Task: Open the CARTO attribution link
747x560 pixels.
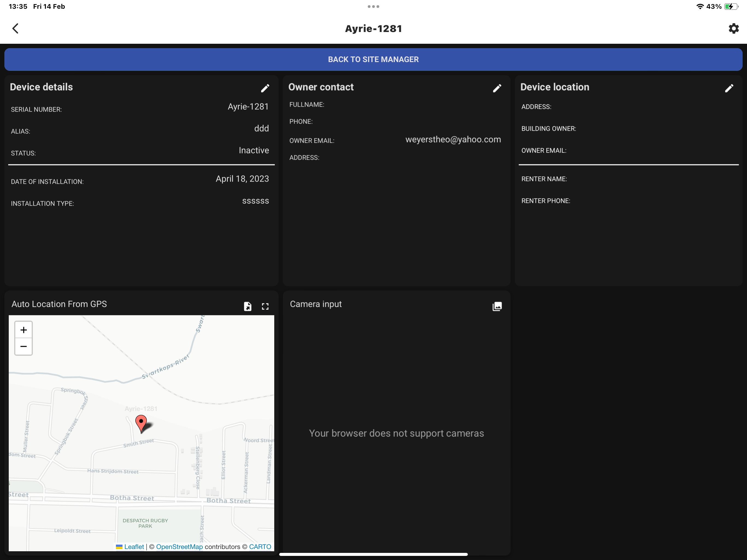Action: coord(260,547)
